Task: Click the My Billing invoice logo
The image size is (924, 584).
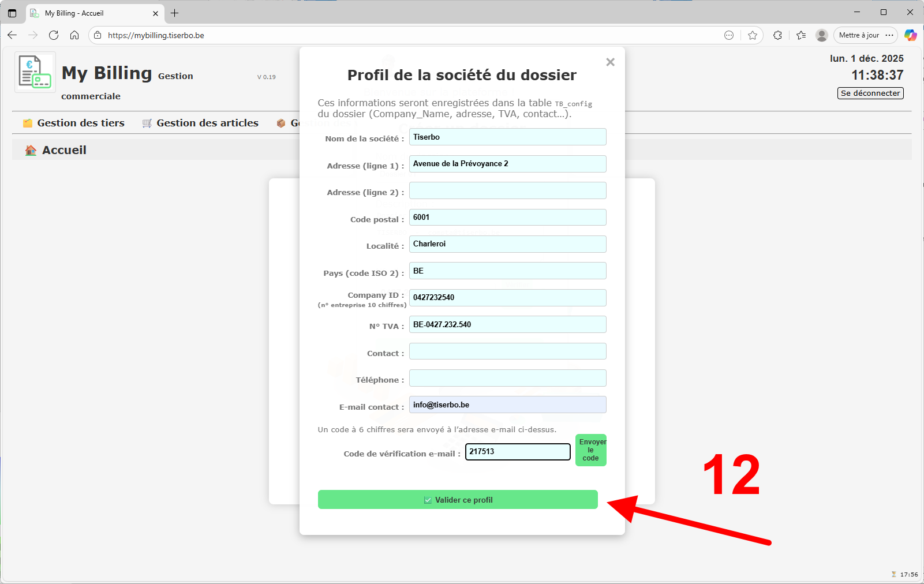Action: click(34, 72)
